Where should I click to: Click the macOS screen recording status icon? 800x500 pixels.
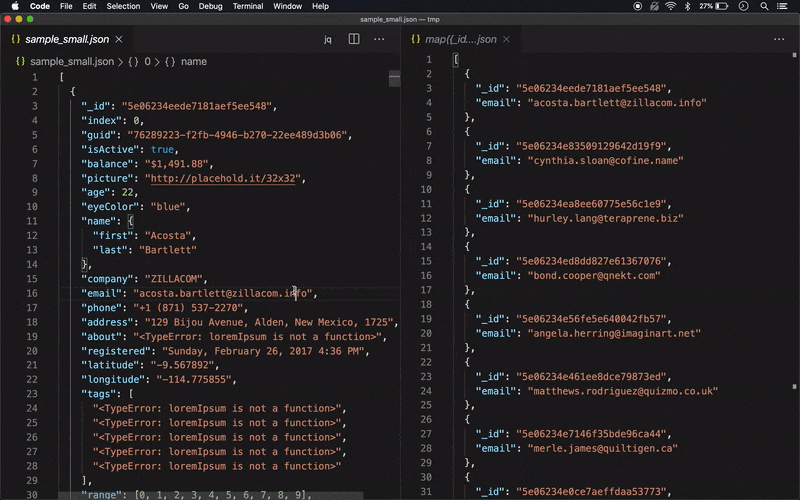[637, 6]
